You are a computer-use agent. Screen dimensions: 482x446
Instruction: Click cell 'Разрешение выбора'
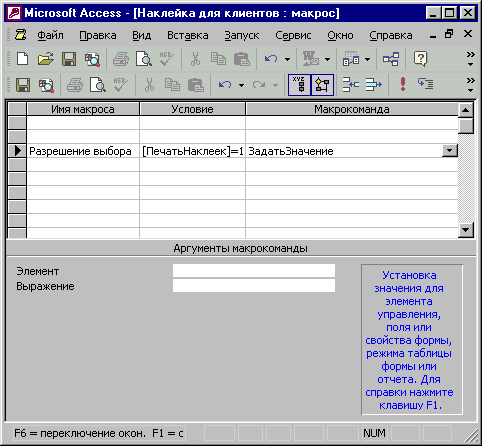(83, 151)
